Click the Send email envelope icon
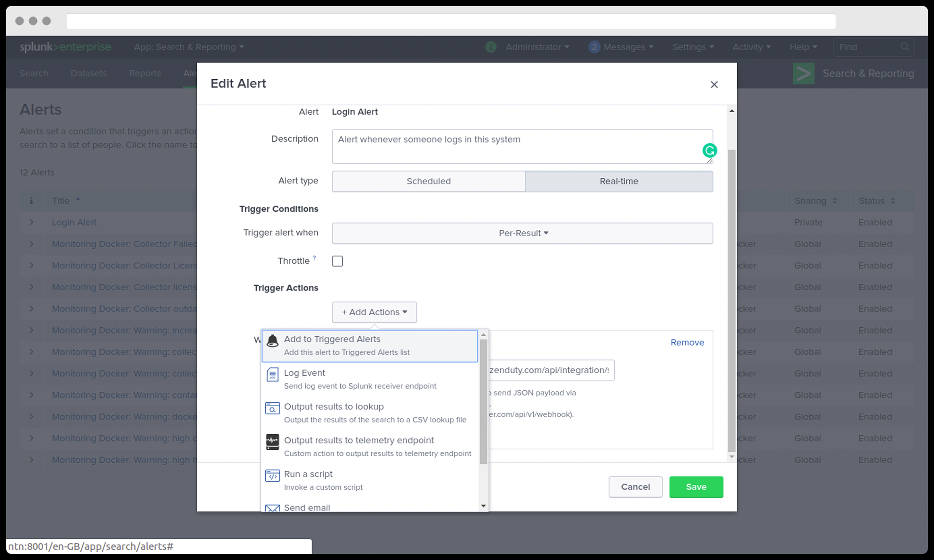Image resolution: width=934 pixels, height=560 pixels. click(x=272, y=508)
